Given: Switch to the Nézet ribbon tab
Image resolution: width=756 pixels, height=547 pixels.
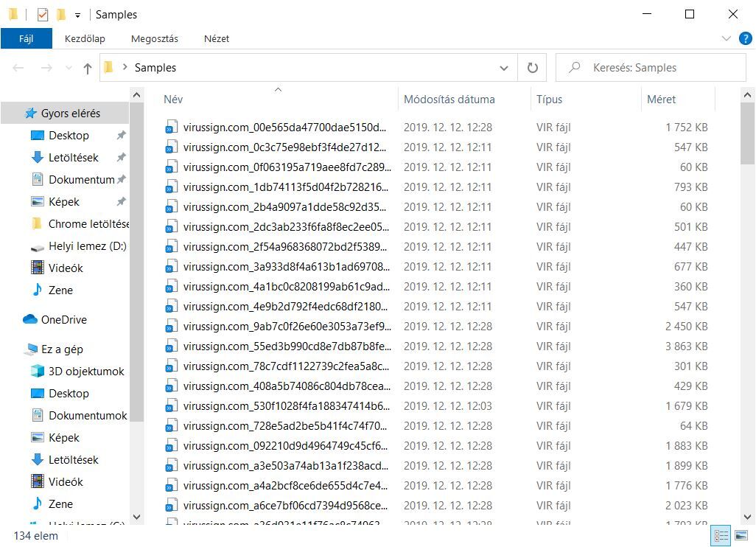Looking at the screenshot, I should tap(217, 38).
